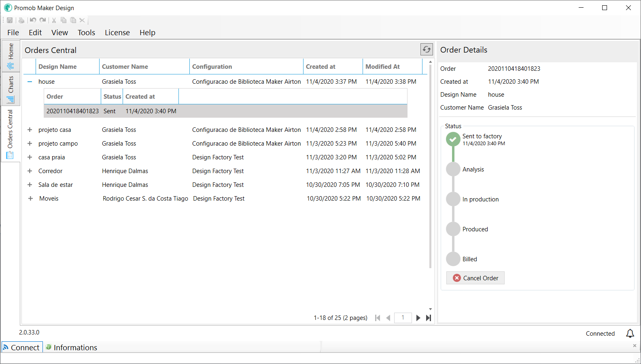
Task: Expand the Corredor row
Action: point(30,171)
